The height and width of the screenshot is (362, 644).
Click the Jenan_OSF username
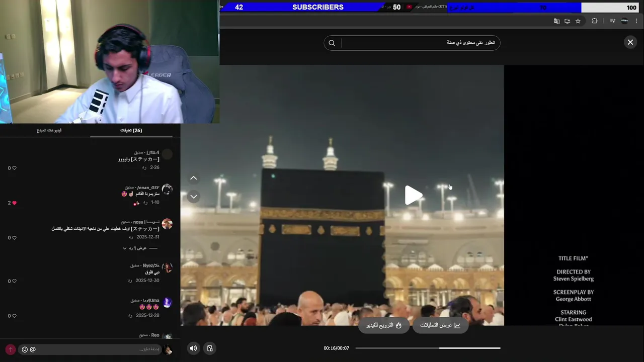148,188
